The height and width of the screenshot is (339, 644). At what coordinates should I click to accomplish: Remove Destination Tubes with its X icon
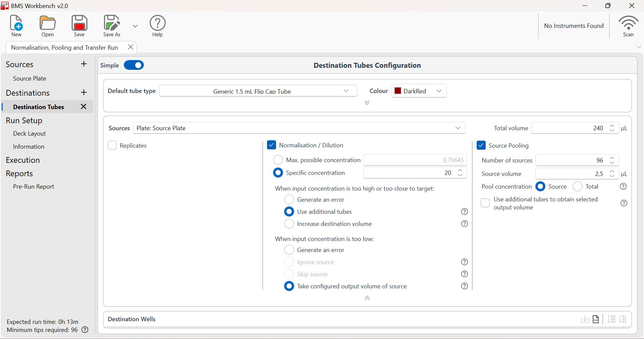(84, 106)
